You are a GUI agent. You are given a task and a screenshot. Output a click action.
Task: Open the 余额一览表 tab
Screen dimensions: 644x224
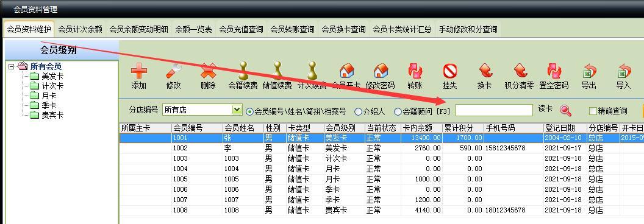[193, 30]
